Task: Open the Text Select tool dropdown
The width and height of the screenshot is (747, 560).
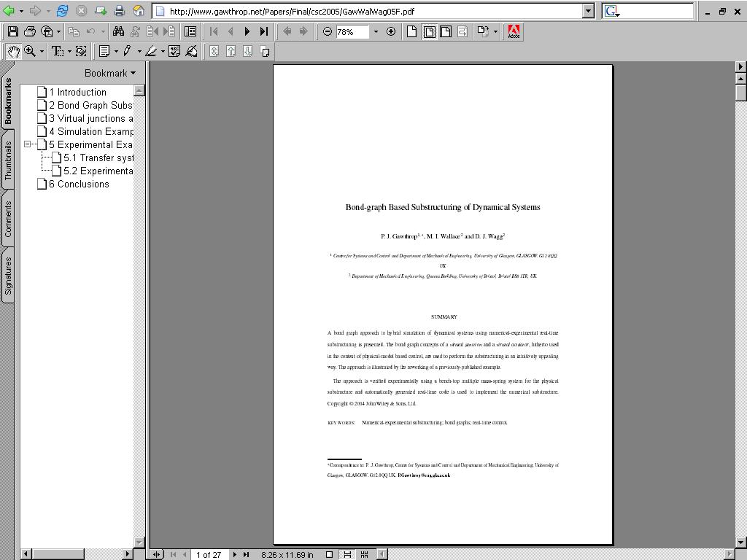Action: tap(69, 51)
